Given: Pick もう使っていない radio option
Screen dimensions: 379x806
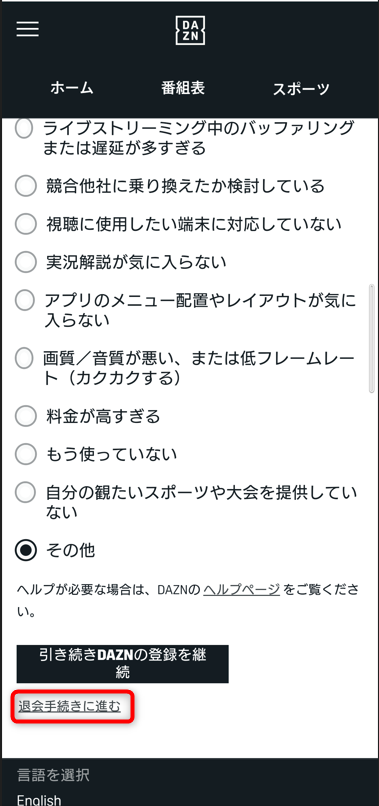Looking at the screenshot, I should 25,454.
